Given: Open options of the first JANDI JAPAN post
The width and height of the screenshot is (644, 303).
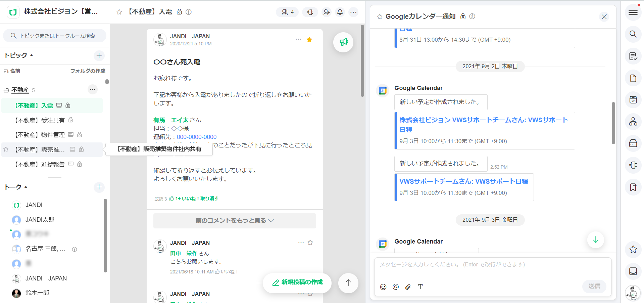Looking at the screenshot, I should [x=298, y=39].
